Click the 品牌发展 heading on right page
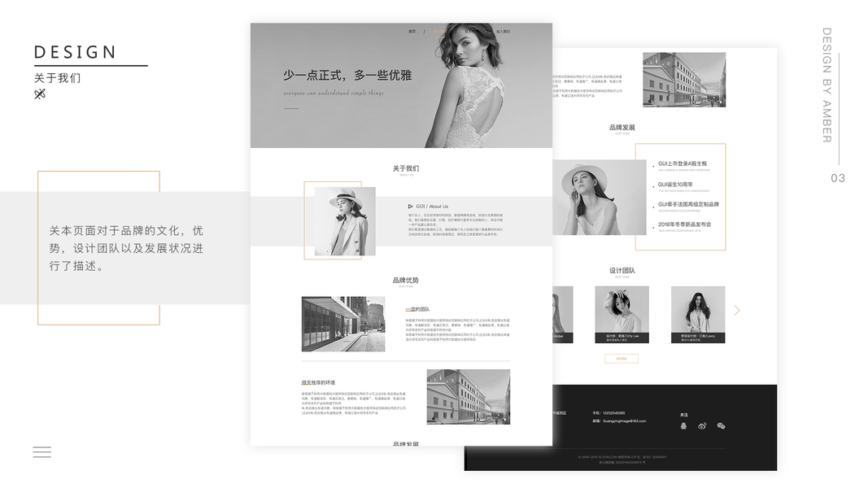 [622, 127]
